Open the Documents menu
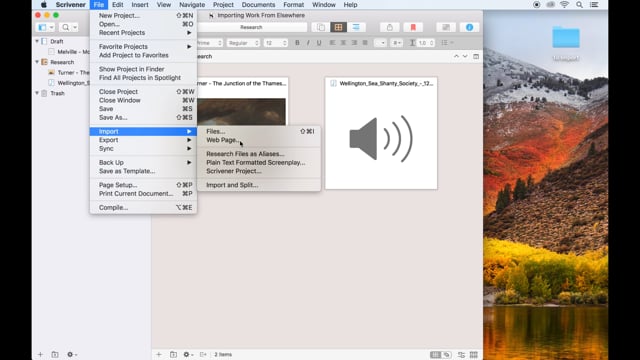This screenshot has width=640, height=360. (258, 5)
